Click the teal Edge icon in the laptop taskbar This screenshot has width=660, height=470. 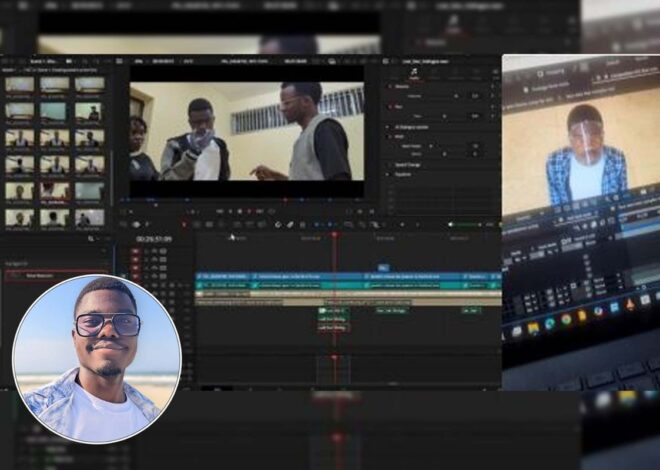pos(550,324)
